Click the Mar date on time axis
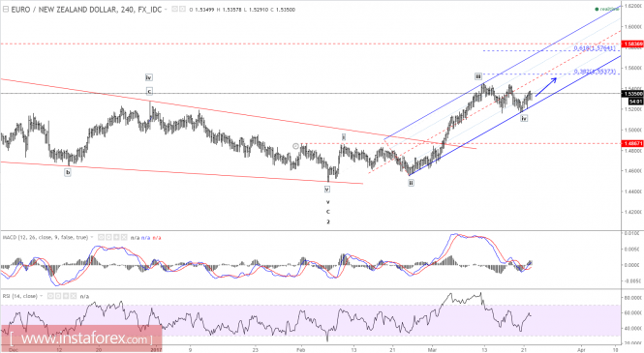This screenshot has width=644, height=353. (x=432, y=350)
